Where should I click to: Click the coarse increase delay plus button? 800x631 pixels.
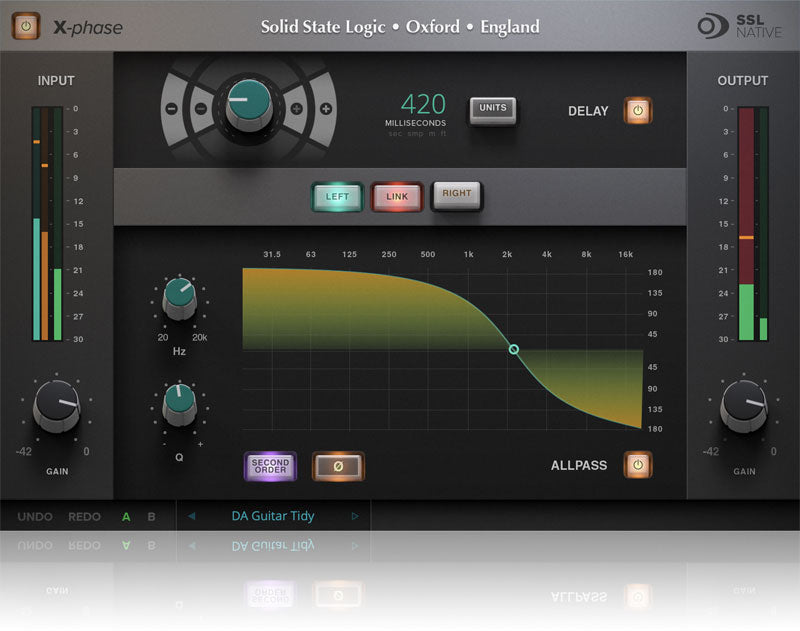326,109
